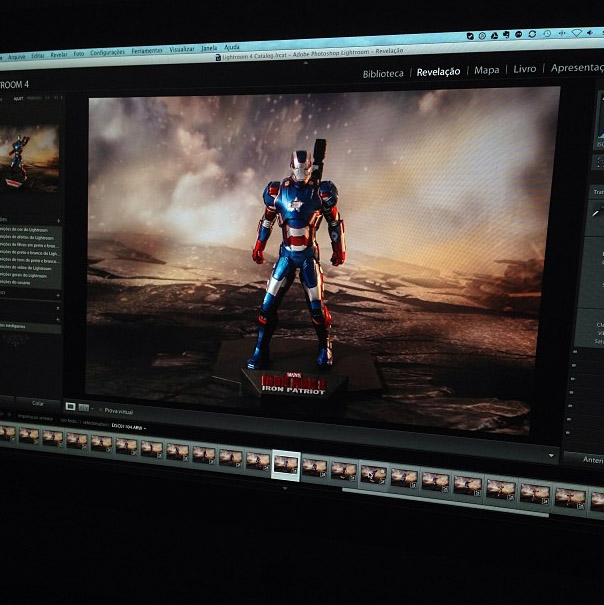
Task: Go to the Mapa module
Action: [486, 70]
